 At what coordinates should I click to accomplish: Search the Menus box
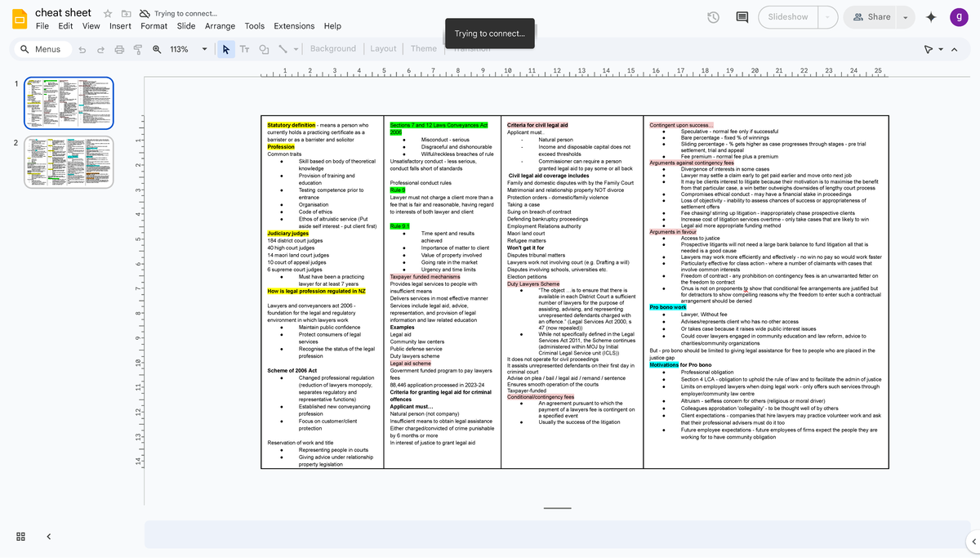pos(41,49)
